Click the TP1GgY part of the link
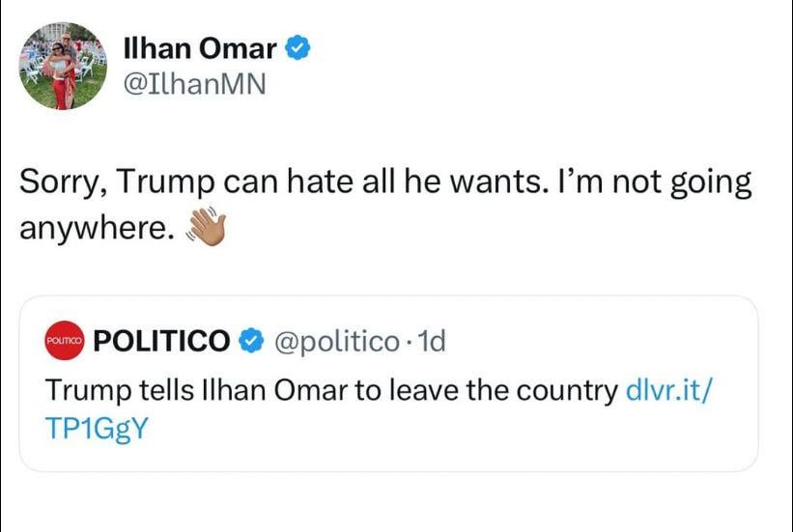 click(x=97, y=430)
